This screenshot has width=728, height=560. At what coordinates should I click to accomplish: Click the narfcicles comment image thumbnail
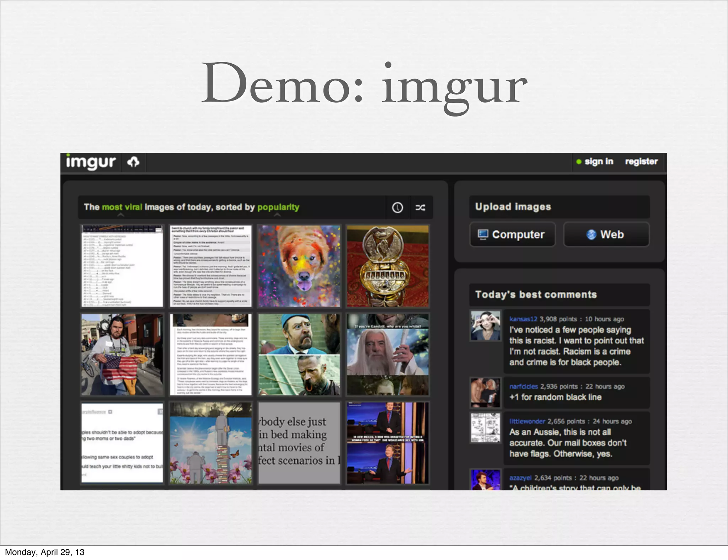pos(485,392)
